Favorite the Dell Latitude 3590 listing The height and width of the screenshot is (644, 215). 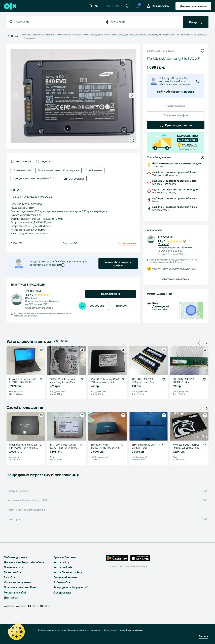41,379
